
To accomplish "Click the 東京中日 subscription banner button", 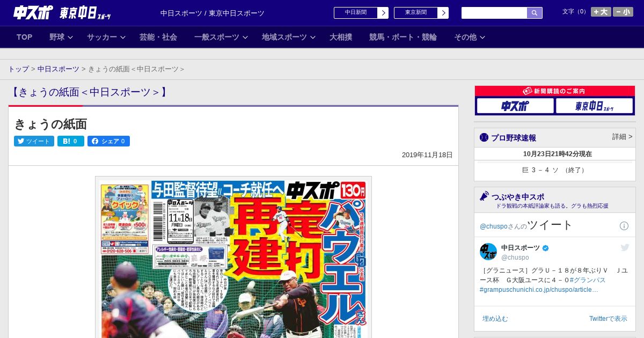I will 594,106.
